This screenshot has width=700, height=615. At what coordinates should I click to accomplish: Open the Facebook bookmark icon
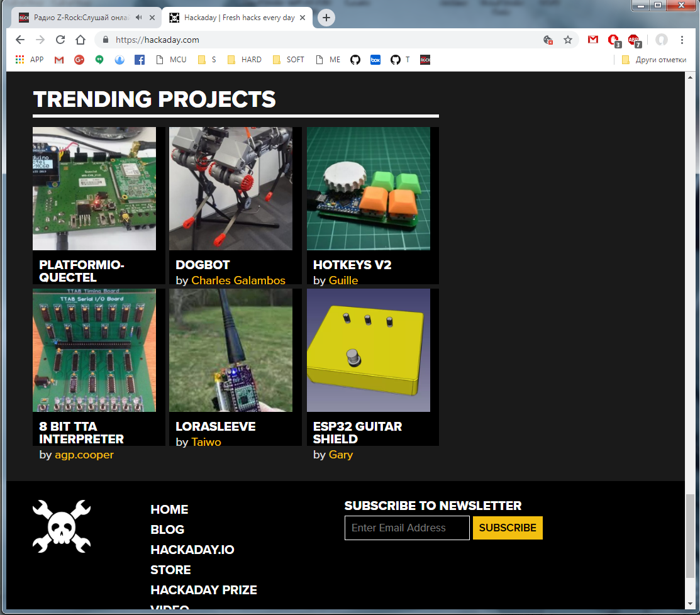coord(139,60)
